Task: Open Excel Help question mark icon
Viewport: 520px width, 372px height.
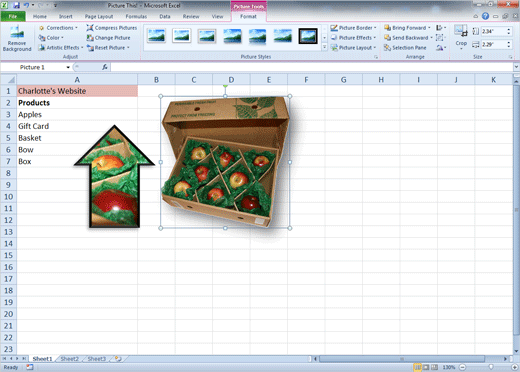Action: pyautogui.click(x=485, y=16)
